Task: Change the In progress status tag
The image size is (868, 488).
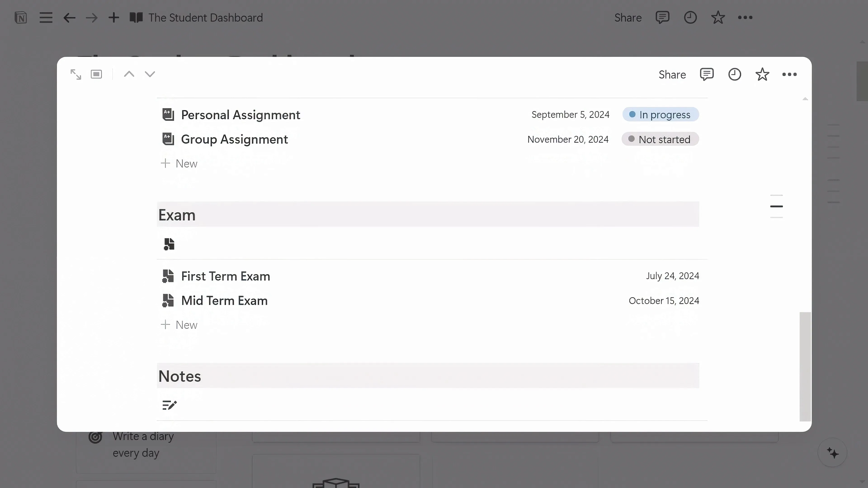Action: point(660,115)
